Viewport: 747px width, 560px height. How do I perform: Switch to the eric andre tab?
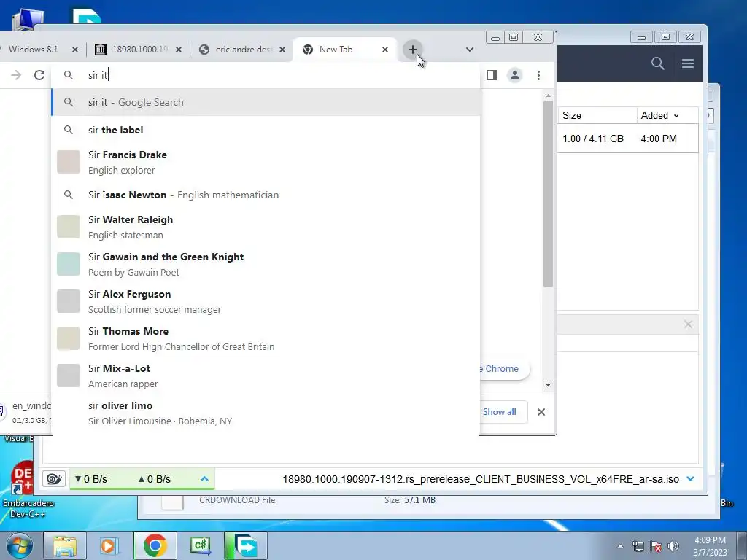[x=242, y=50]
